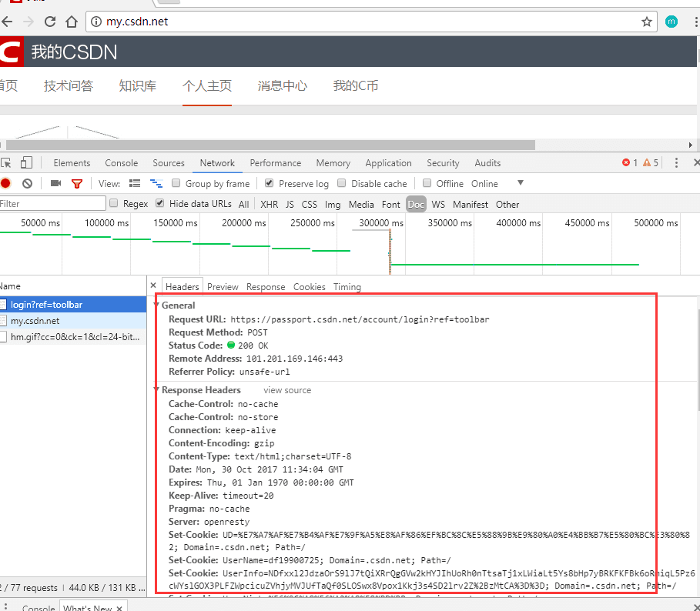Switch to the Timing tab
The height and width of the screenshot is (611, 700).
(347, 286)
